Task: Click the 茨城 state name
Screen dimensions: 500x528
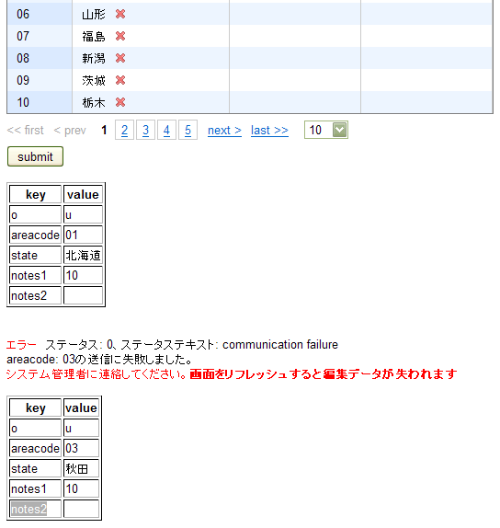Action: pos(94,80)
